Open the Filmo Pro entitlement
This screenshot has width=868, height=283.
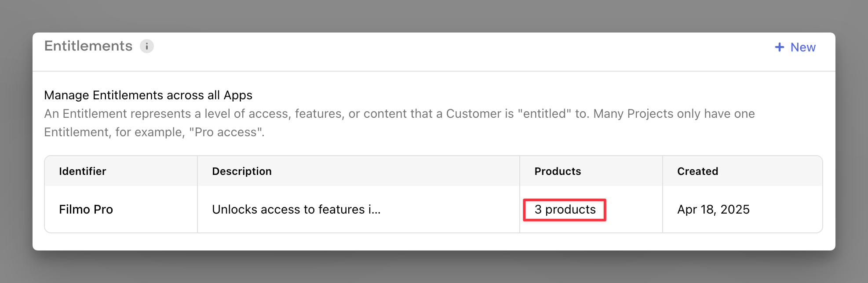[x=86, y=210]
